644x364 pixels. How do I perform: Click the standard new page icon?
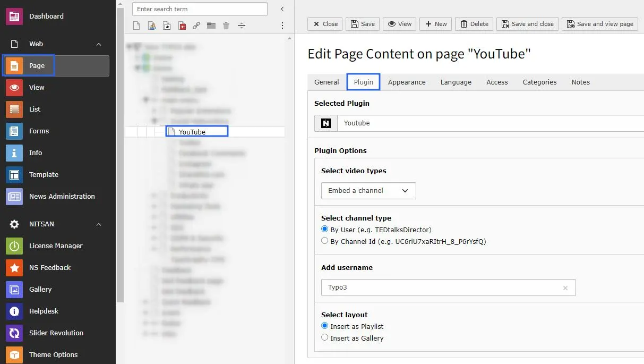point(137,26)
